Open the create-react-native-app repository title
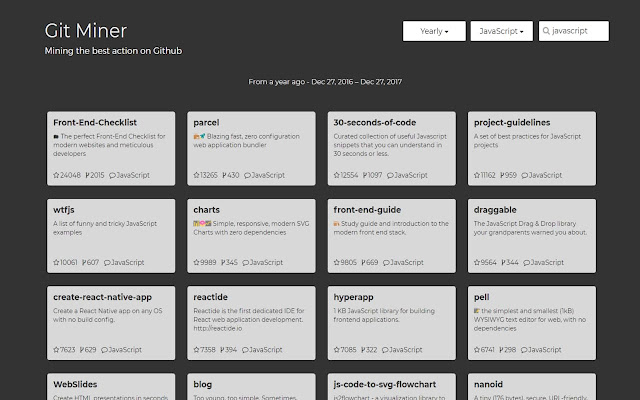640x400 pixels. tap(102, 297)
